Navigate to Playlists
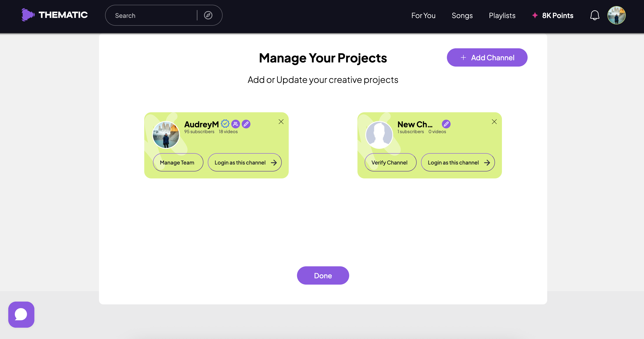 tap(502, 15)
